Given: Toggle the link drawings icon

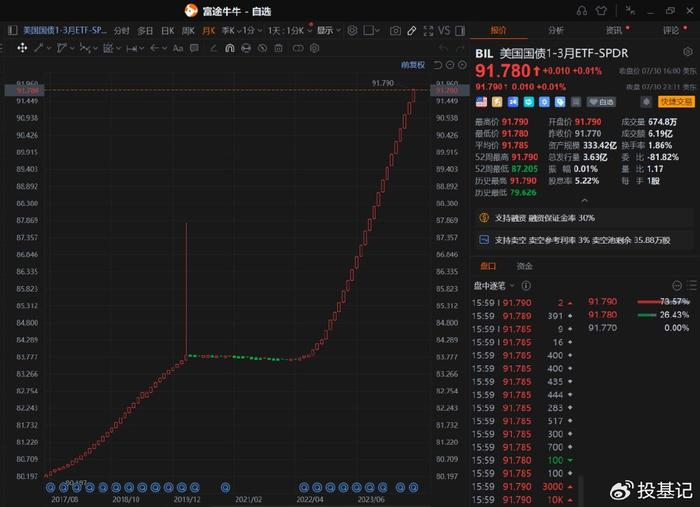Looking at the screenshot, I should [x=298, y=48].
